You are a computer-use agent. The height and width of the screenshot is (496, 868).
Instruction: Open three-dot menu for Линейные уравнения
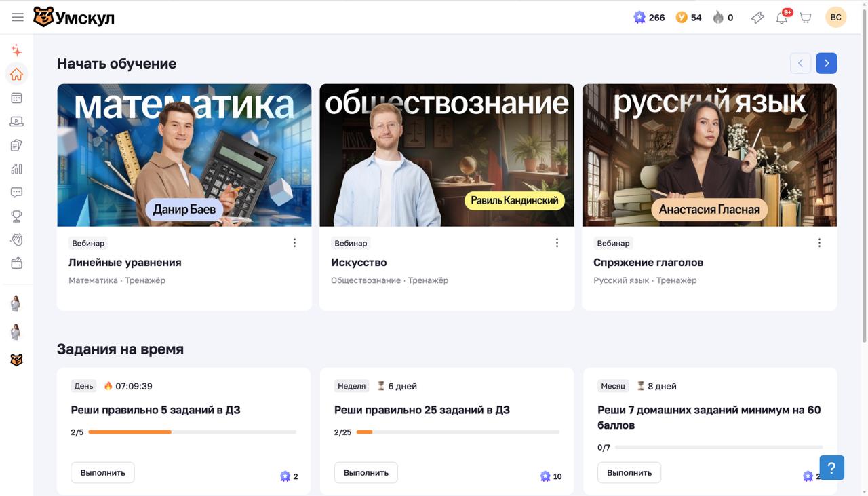pyautogui.click(x=294, y=243)
